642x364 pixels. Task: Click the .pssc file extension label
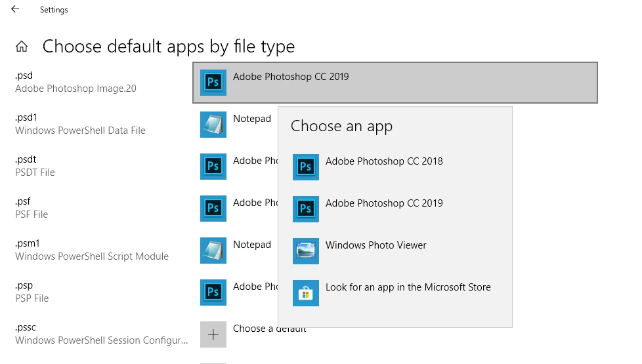click(x=26, y=328)
